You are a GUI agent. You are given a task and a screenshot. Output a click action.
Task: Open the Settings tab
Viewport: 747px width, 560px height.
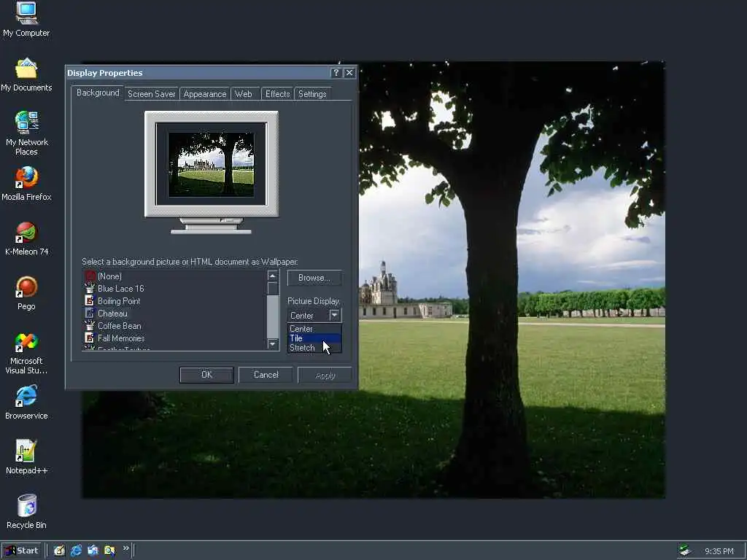(312, 94)
